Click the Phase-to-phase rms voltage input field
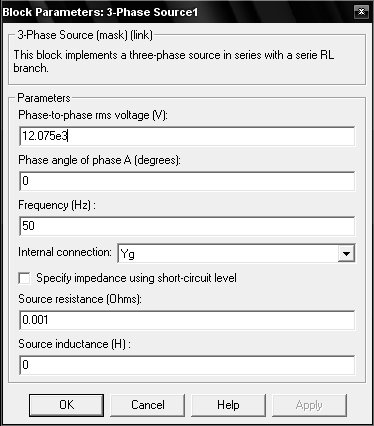The height and width of the screenshot is (426, 374). 187,136
